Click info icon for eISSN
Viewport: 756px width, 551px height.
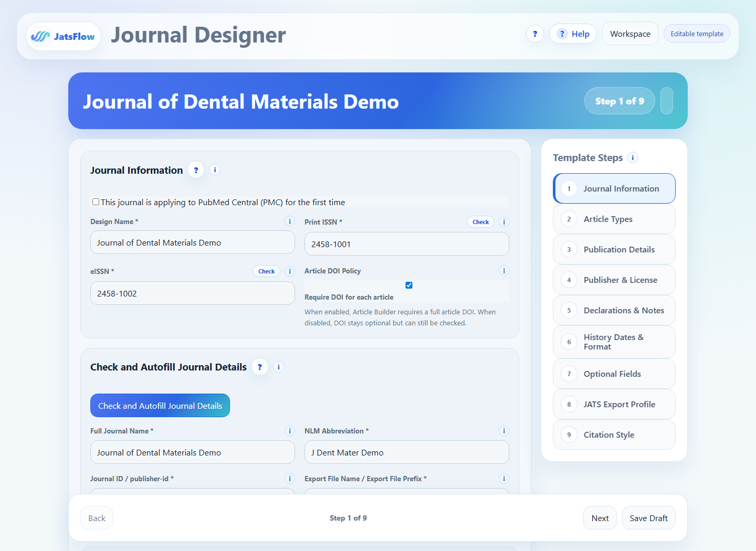(290, 271)
